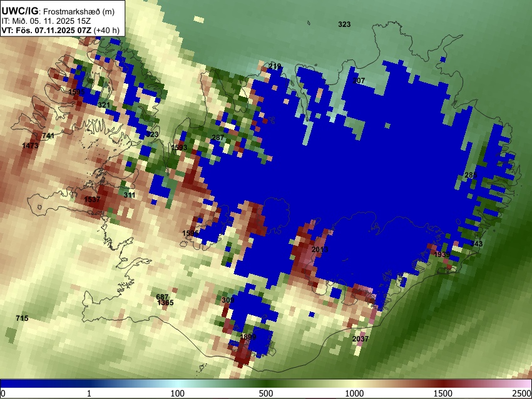
Task: Select the '321' height label
Action: click(104, 105)
